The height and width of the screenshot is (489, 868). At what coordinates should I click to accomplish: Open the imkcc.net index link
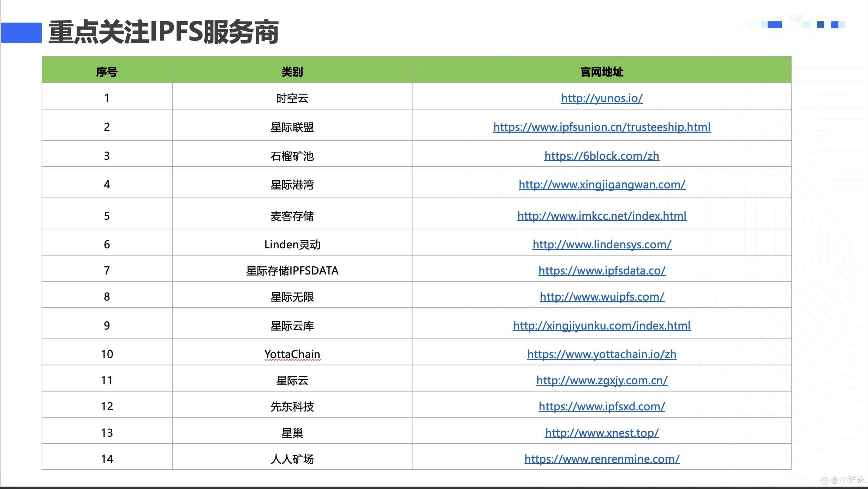tap(602, 216)
